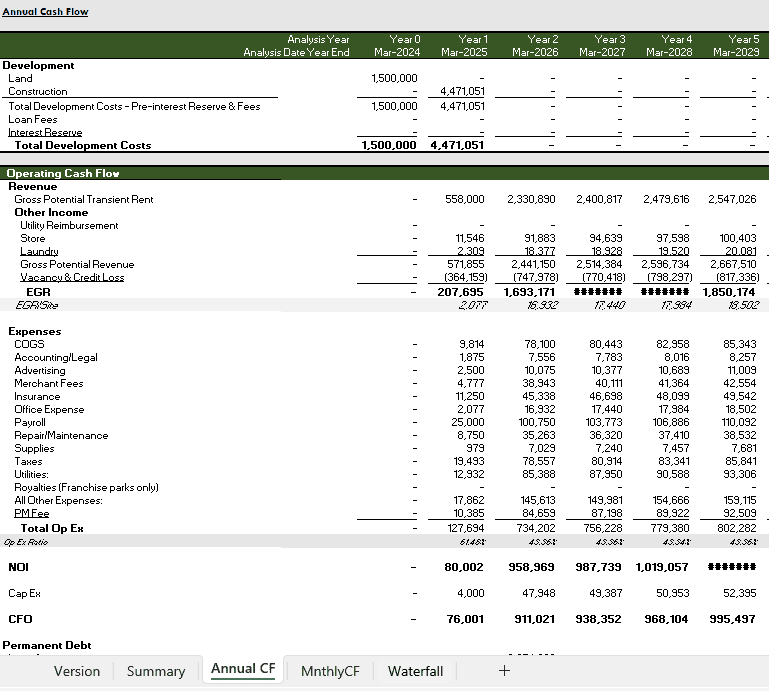Switch to the Summary sheet tab
Image resolution: width=769 pixels, height=691 pixels.
(x=156, y=671)
